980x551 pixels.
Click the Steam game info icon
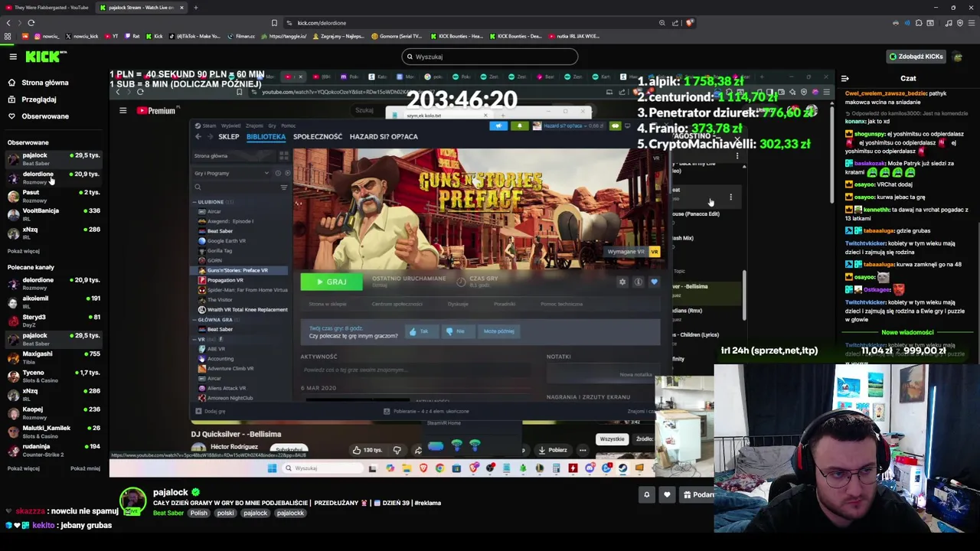638,282
